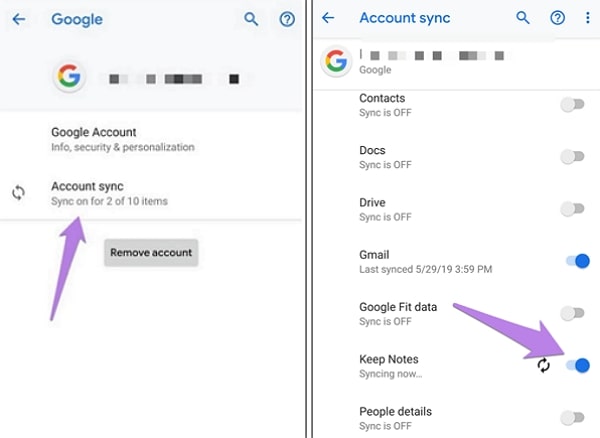
Task: Open search on the Account sync screen
Action: [x=523, y=18]
